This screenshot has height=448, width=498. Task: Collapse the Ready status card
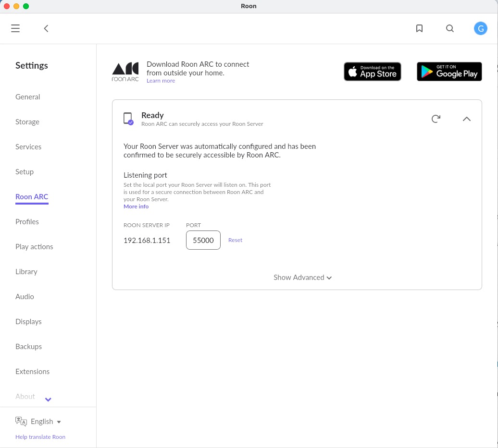[x=466, y=119]
